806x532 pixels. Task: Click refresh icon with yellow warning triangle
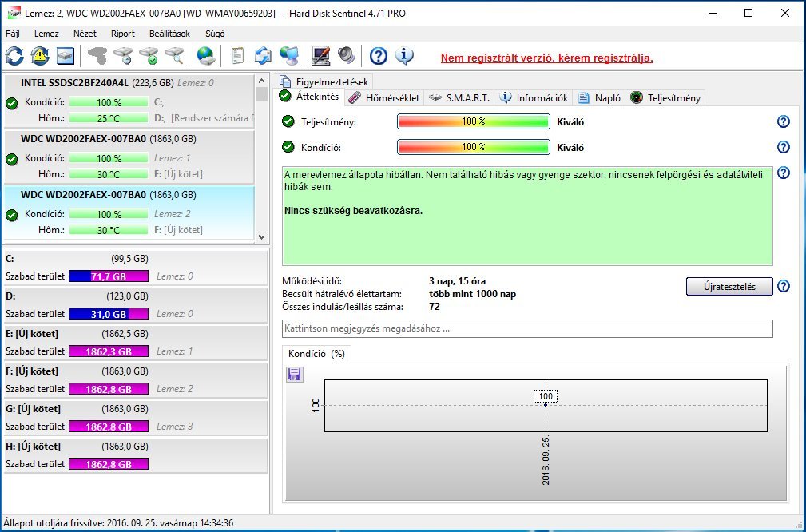[40, 55]
